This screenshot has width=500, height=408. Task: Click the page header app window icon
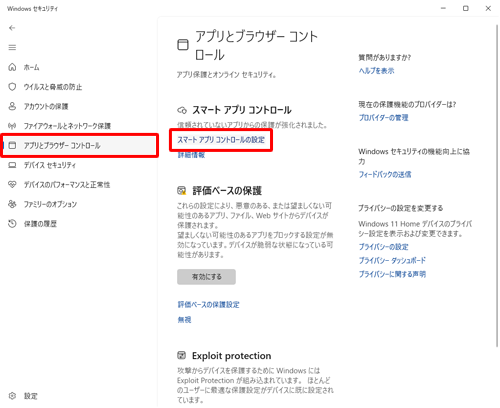click(x=183, y=45)
